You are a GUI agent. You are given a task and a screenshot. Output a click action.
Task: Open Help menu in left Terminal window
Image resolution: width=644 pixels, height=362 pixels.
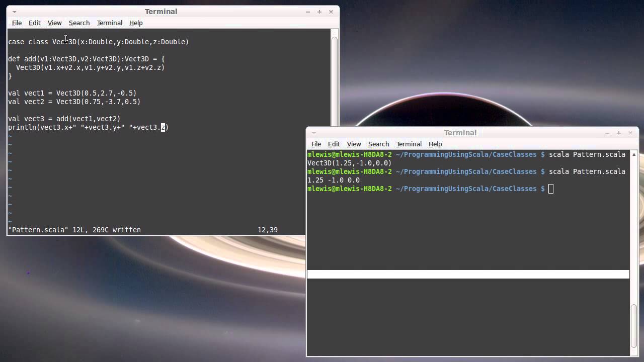(136, 23)
